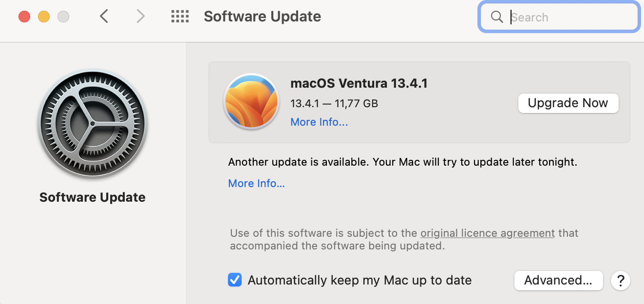
Task: Click the Software Update title in toolbar
Action: [263, 17]
